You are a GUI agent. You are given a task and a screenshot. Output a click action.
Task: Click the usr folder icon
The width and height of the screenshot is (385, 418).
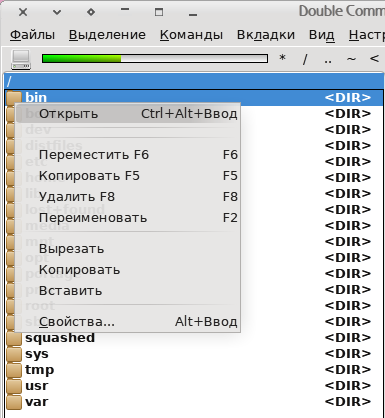point(14,386)
